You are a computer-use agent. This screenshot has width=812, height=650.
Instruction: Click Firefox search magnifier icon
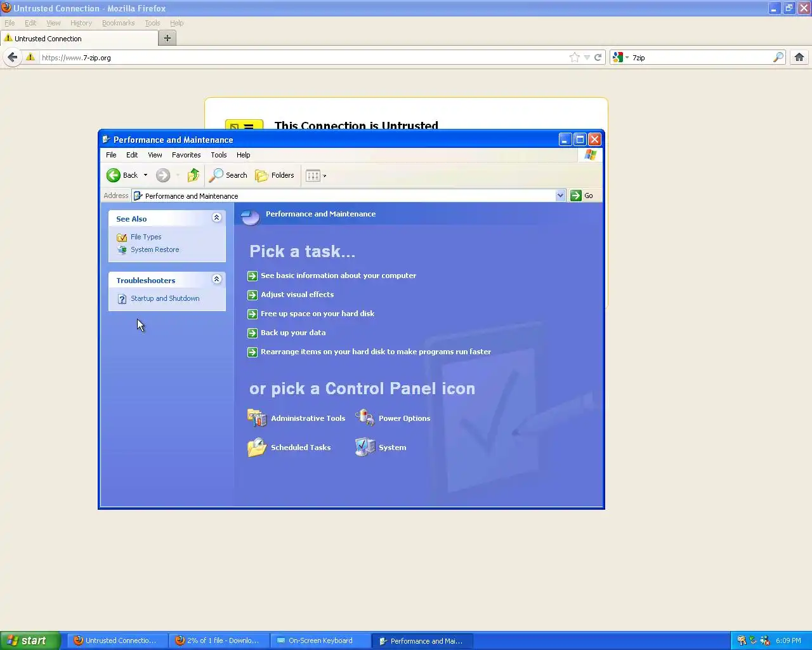[x=778, y=57]
